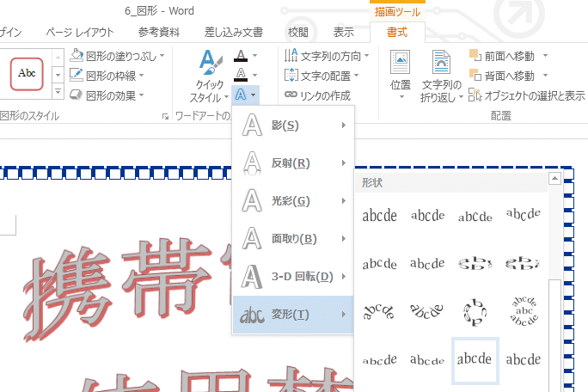Choose the button-style stacked text transform
The image size is (588, 392).
524,311
